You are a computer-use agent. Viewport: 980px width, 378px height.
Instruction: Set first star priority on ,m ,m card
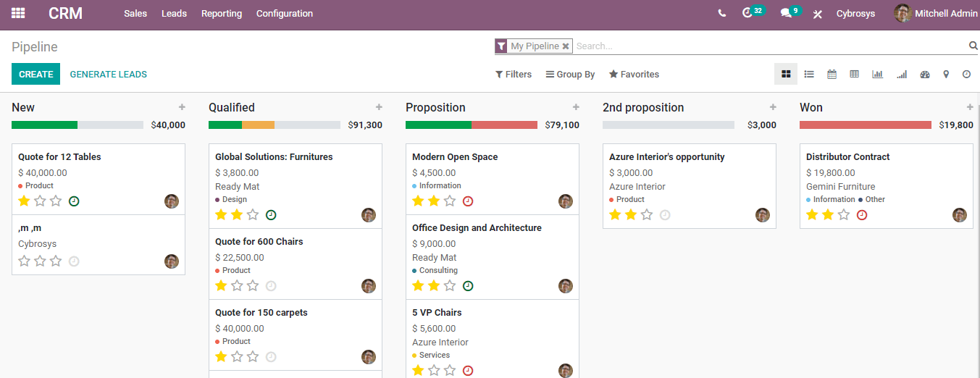(x=24, y=261)
